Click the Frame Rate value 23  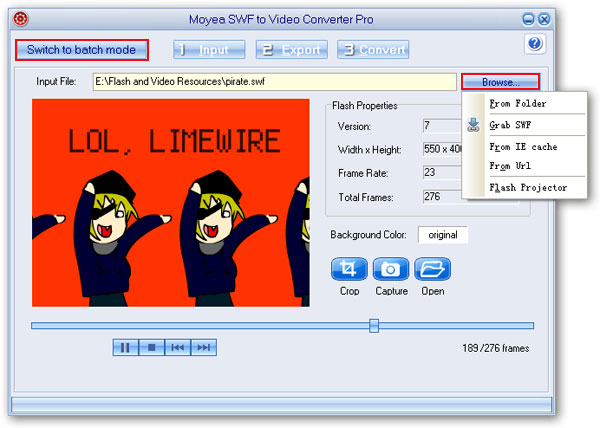tap(442, 173)
